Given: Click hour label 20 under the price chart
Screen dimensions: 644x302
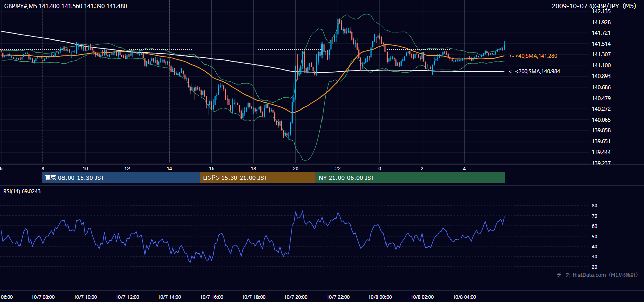Looking at the screenshot, I should click(296, 168).
